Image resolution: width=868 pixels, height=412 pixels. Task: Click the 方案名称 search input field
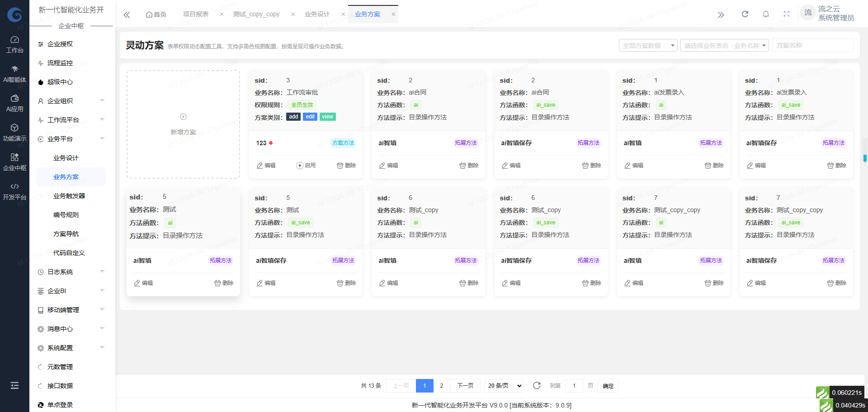(812, 45)
